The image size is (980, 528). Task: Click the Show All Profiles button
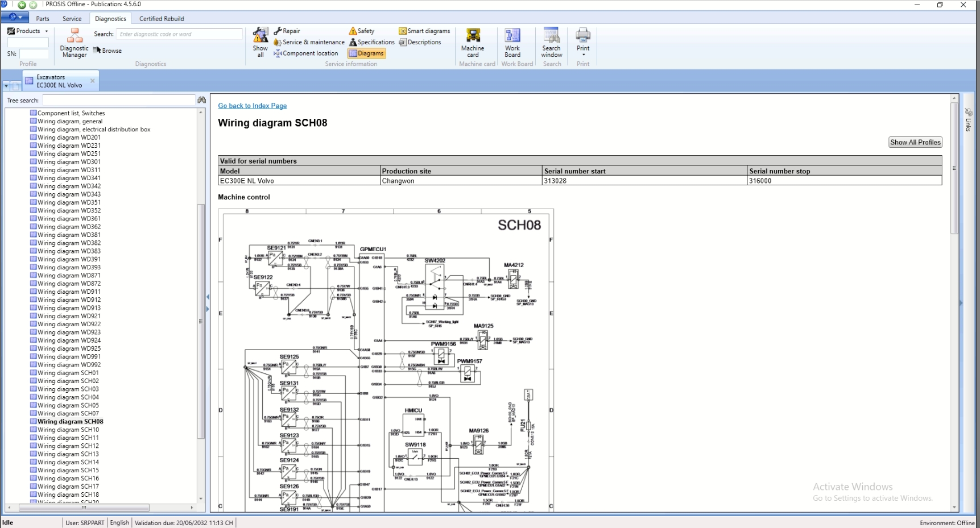click(915, 143)
